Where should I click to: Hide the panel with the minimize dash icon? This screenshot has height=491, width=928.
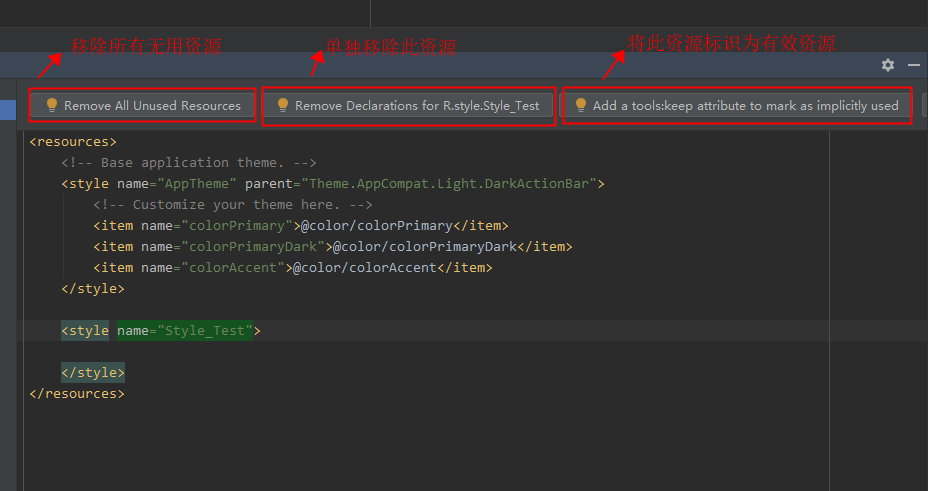914,65
